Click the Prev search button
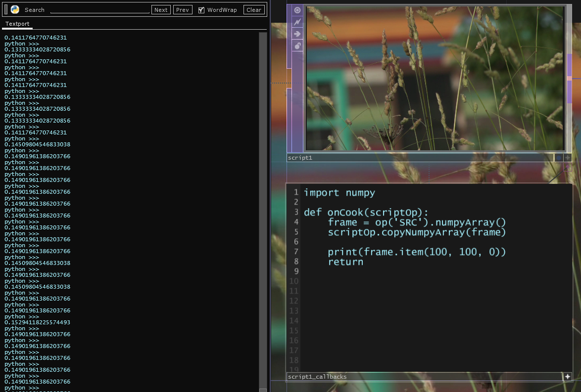Viewport: 581px width, 392px height. (x=183, y=10)
